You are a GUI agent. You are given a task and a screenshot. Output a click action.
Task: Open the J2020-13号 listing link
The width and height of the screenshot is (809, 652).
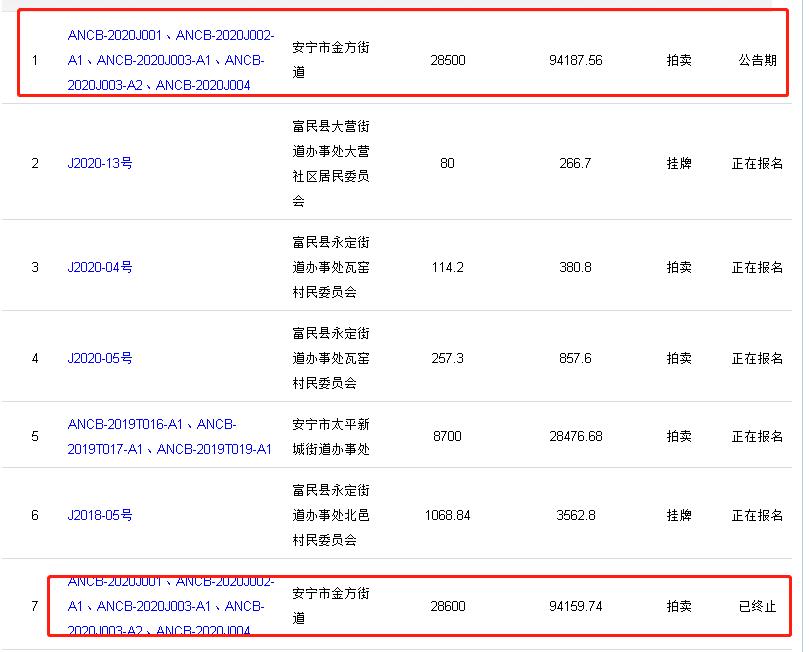point(100,163)
